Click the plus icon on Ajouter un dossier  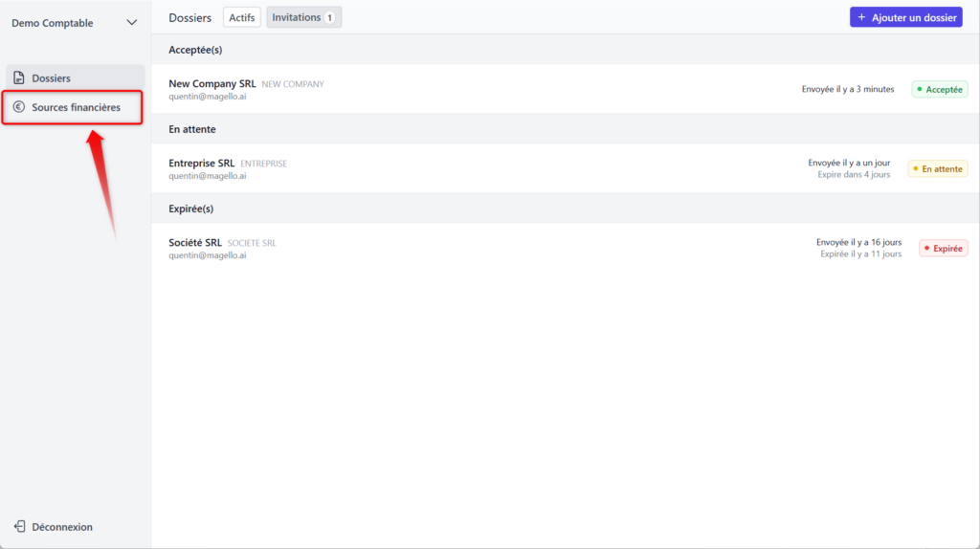861,18
